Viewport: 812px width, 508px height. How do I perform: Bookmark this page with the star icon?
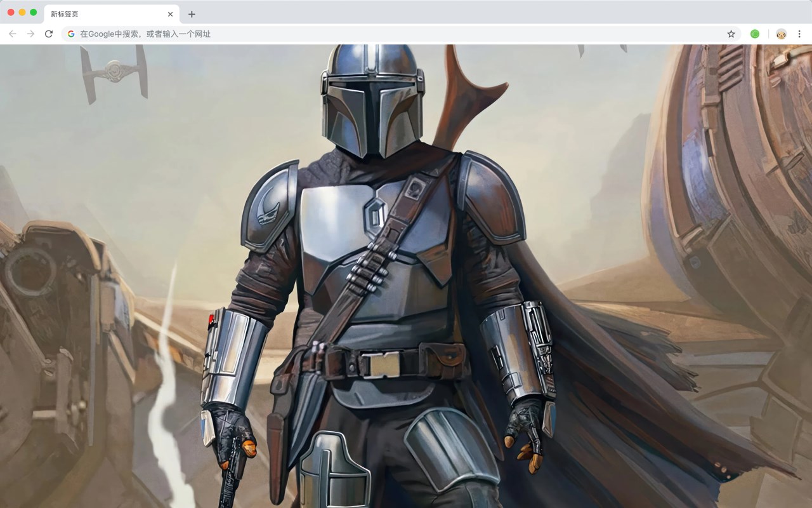[731, 34]
